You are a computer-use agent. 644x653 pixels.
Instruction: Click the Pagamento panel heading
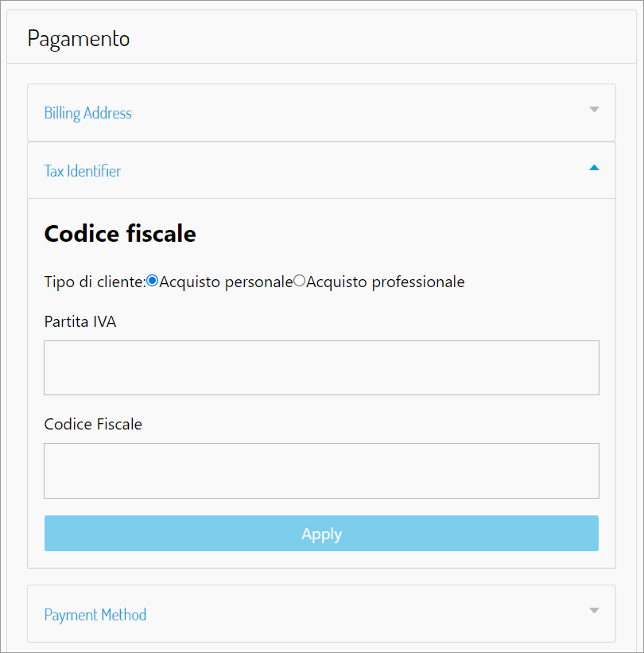(79, 38)
